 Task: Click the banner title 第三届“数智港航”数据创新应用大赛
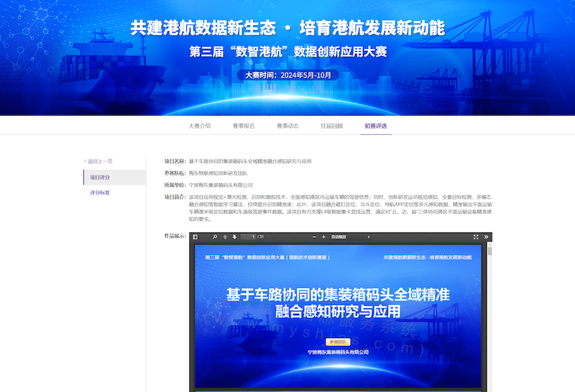(288, 52)
